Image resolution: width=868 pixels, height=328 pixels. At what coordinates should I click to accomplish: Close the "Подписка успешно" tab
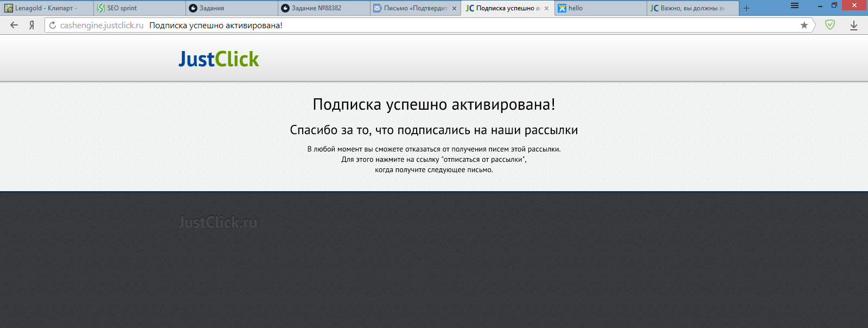coord(546,8)
